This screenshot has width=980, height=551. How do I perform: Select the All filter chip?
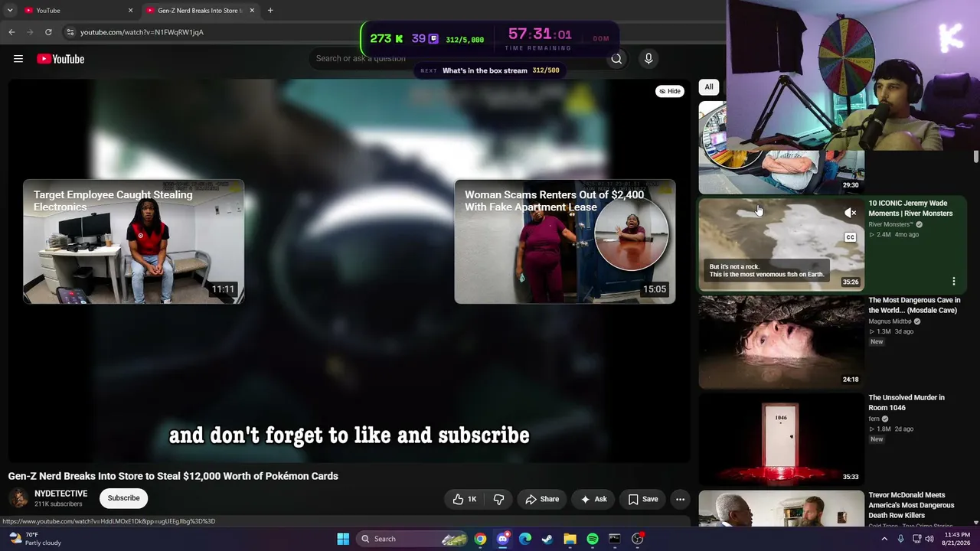(x=709, y=87)
